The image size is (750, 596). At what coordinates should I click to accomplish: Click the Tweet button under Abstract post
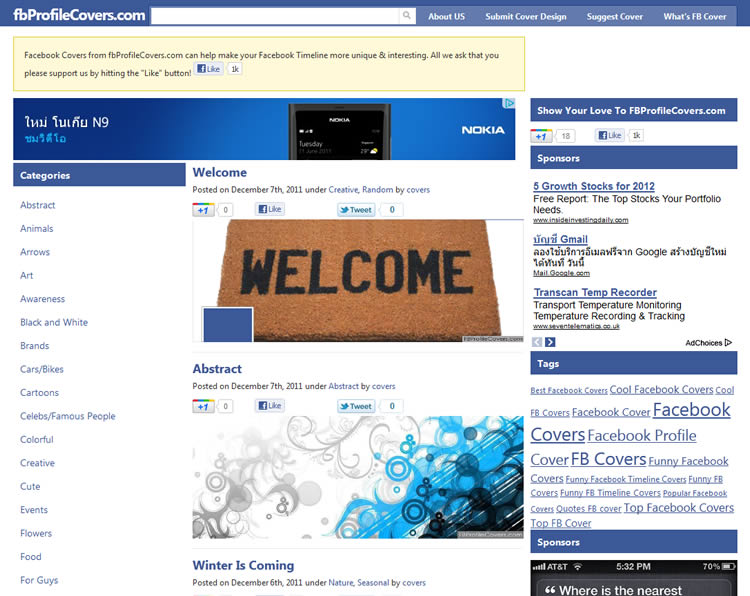(x=356, y=406)
